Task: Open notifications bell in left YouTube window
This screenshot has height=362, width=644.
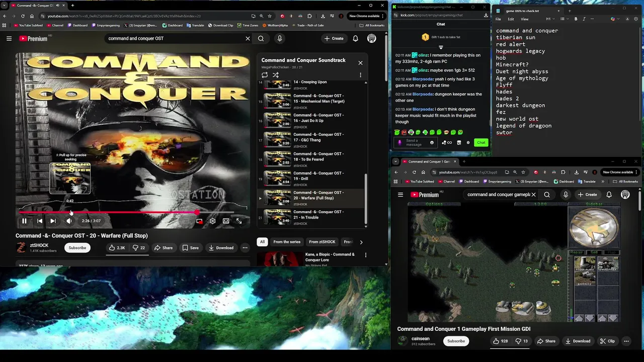Action: (355, 39)
